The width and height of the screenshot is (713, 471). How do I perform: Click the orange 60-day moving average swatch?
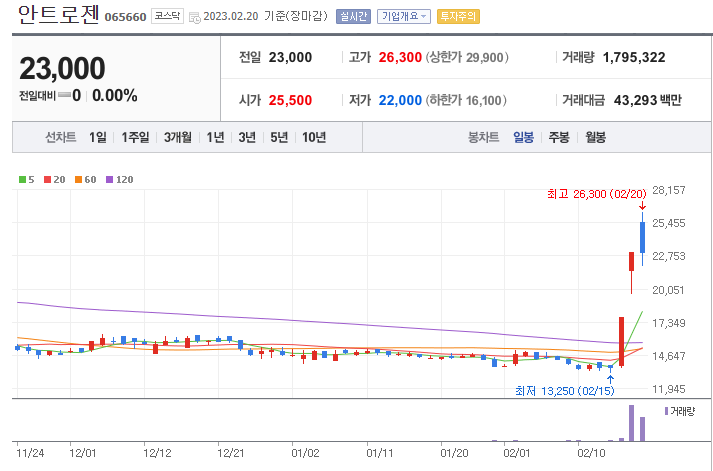tap(78, 180)
